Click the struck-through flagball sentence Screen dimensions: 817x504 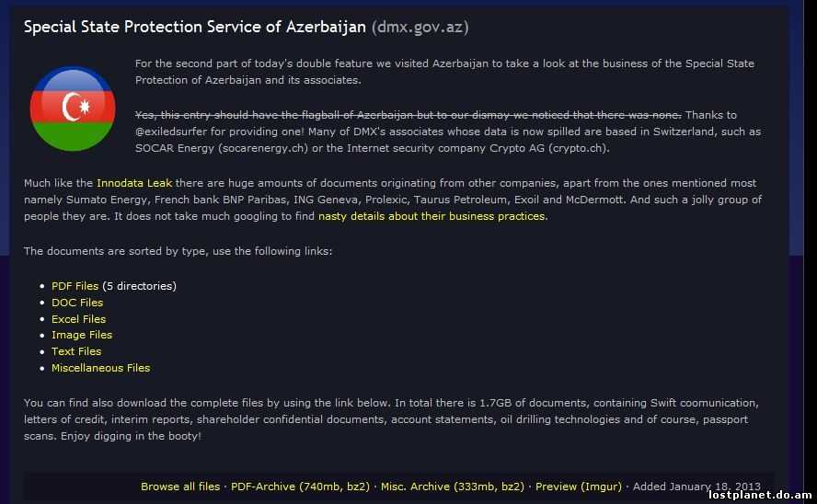coord(408,115)
